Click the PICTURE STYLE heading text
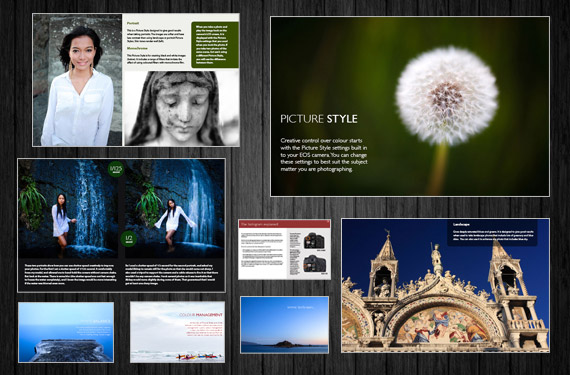Screen dimensions: 570x375 (x=319, y=119)
